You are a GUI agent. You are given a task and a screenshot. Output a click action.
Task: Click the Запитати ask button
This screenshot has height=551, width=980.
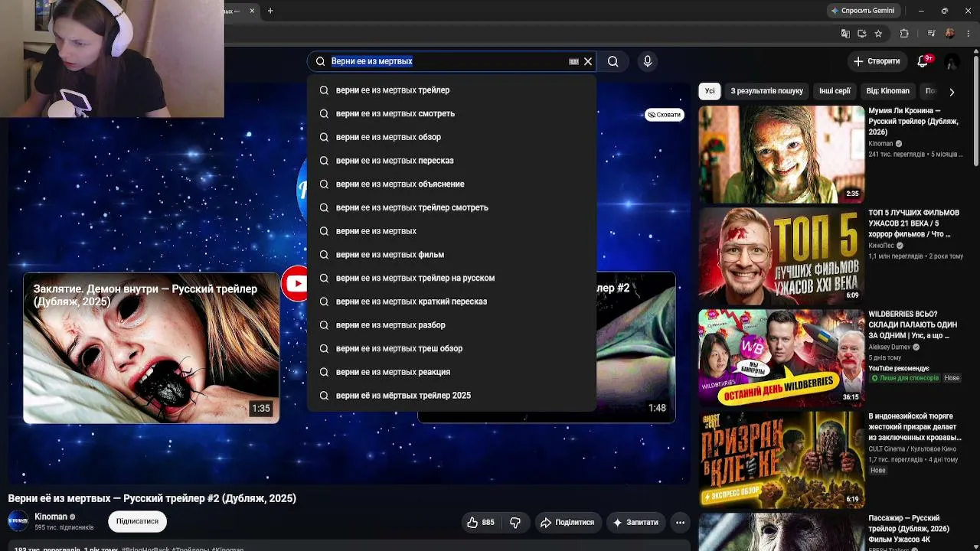point(635,523)
